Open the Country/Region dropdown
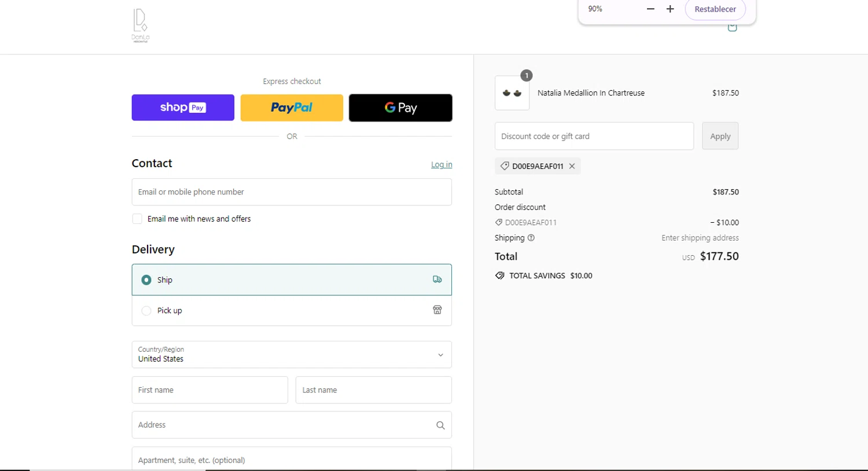This screenshot has width=868, height=471. [292, 355]
